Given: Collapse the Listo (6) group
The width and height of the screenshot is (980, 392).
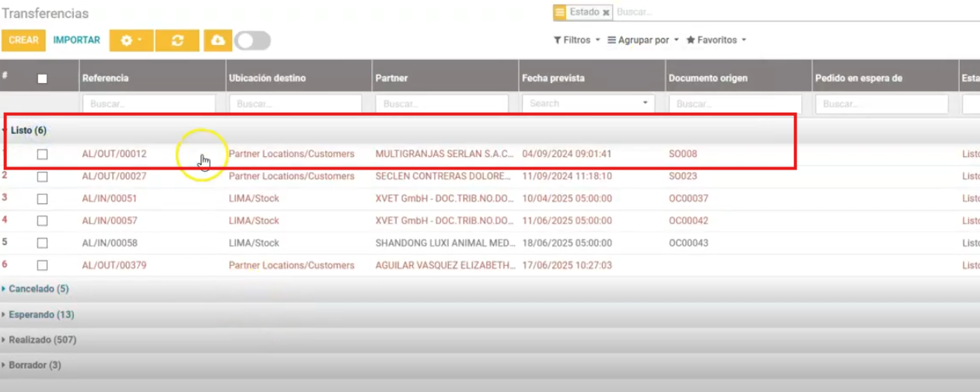Looking at the screenshot, I should click(28, 131).
